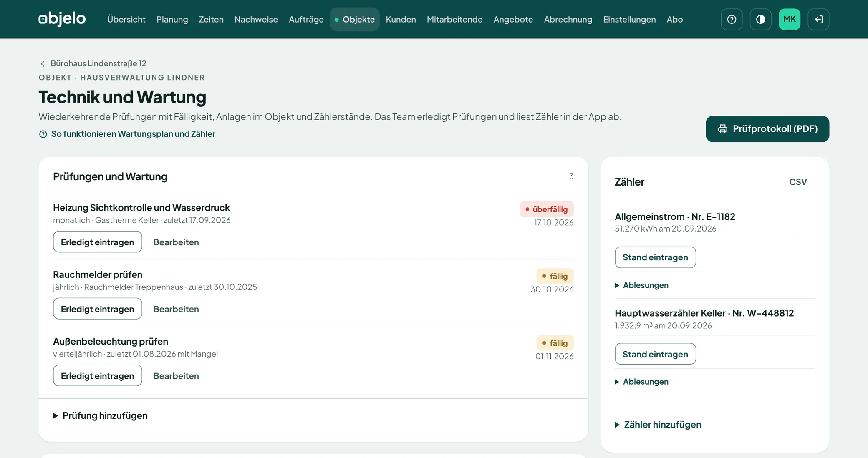The image size is (868, 458).
Task: Open the help question-mark icon in header
Action: [732, 19]
